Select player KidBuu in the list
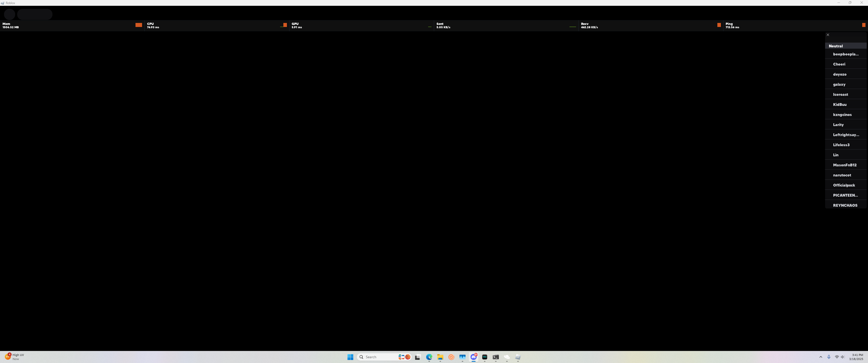Image resolution: width=868 pixels, height=363 pixels. tap(846, 105)
